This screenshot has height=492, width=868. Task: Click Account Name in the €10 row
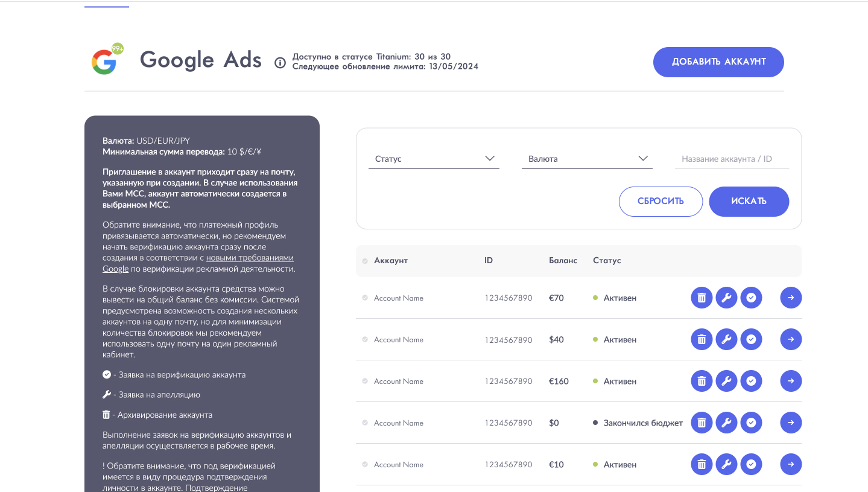(399, 464)
